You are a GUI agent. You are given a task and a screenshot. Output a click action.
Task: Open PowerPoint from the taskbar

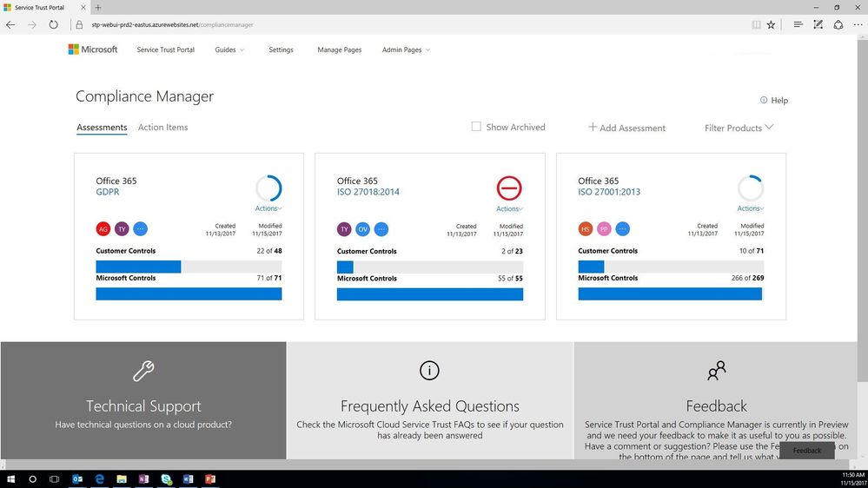pyautogui.click(x=209, y=479)
